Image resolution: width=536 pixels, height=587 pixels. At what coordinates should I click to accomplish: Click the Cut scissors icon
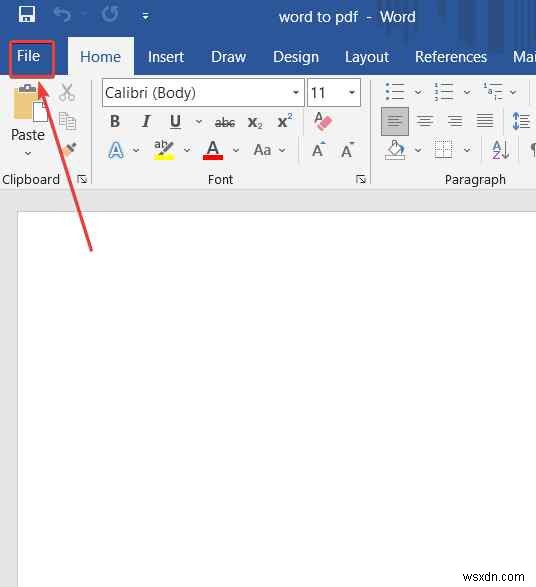coord(67,92)
